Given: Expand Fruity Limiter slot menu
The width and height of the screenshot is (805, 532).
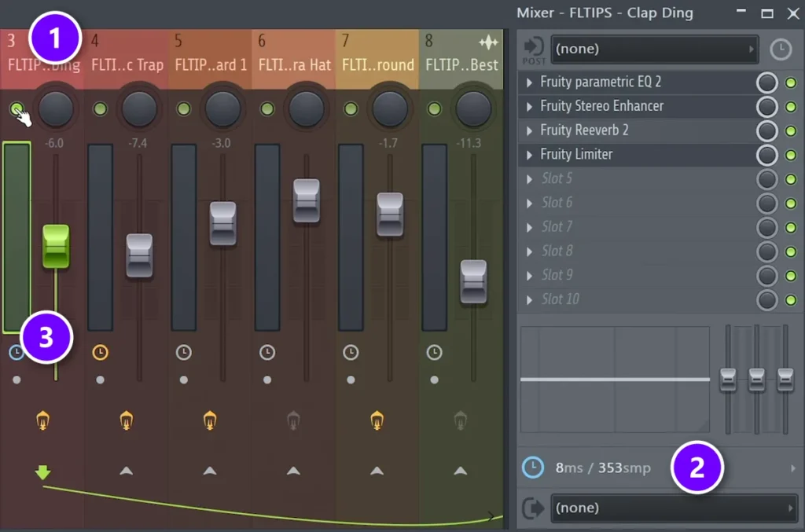Looking at the screenshot, I should coord(529,155).
